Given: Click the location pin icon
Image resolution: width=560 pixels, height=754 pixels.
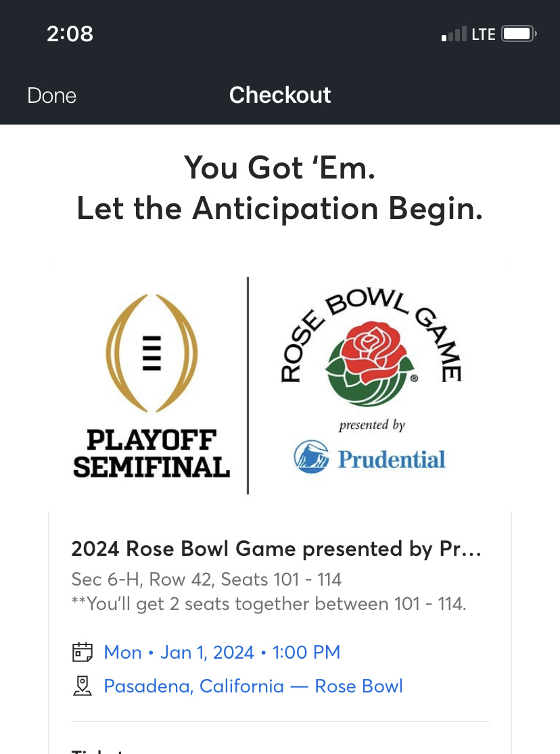Looking at the screenshot, I should coord(82,686).
